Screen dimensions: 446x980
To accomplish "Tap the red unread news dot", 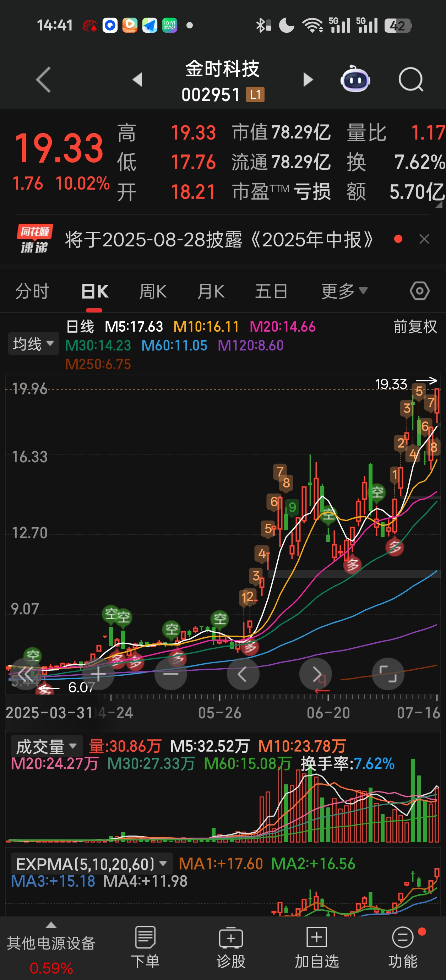I will [398, 239].
